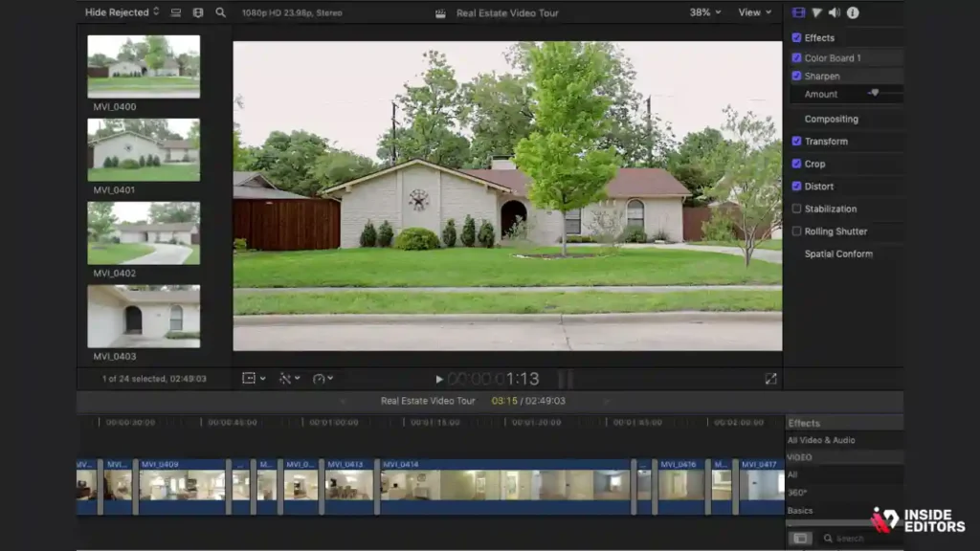
Task: Open the 38% zoom dropdown
Action: point(705,12)
